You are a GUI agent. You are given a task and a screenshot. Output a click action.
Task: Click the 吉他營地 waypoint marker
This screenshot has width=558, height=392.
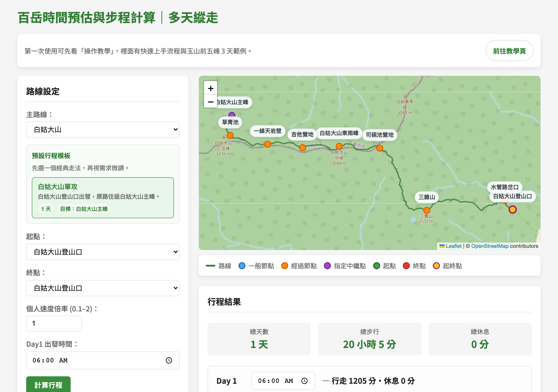coord(303,147)
